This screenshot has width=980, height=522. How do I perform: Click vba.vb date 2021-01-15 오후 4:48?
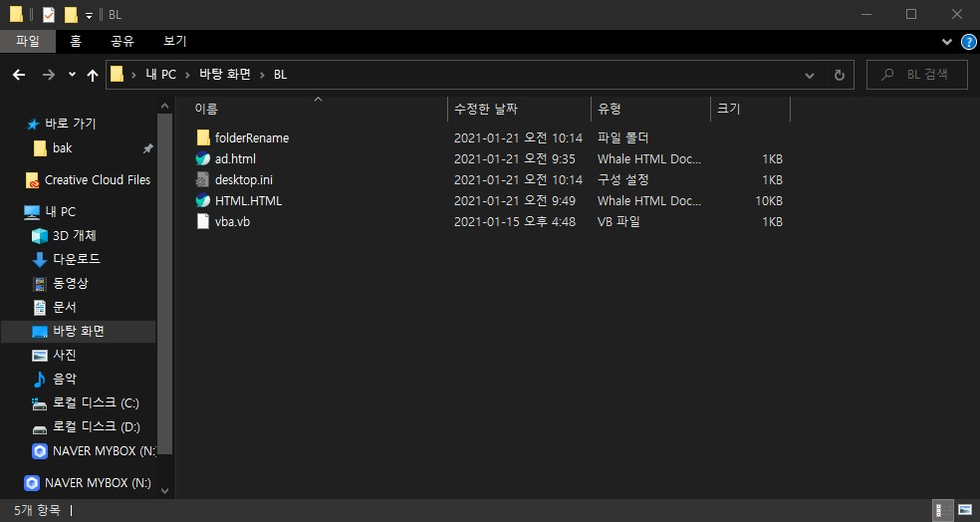click(x=514, y=221)
